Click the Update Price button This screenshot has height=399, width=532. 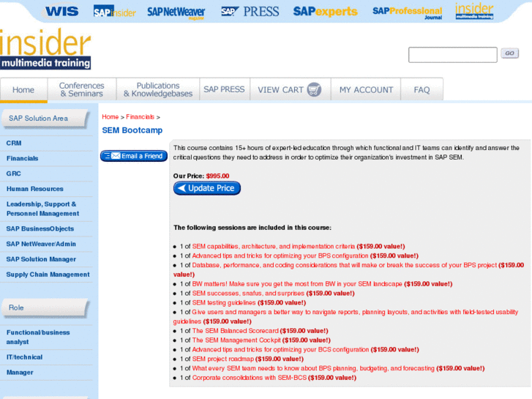(x=207, y=188)
